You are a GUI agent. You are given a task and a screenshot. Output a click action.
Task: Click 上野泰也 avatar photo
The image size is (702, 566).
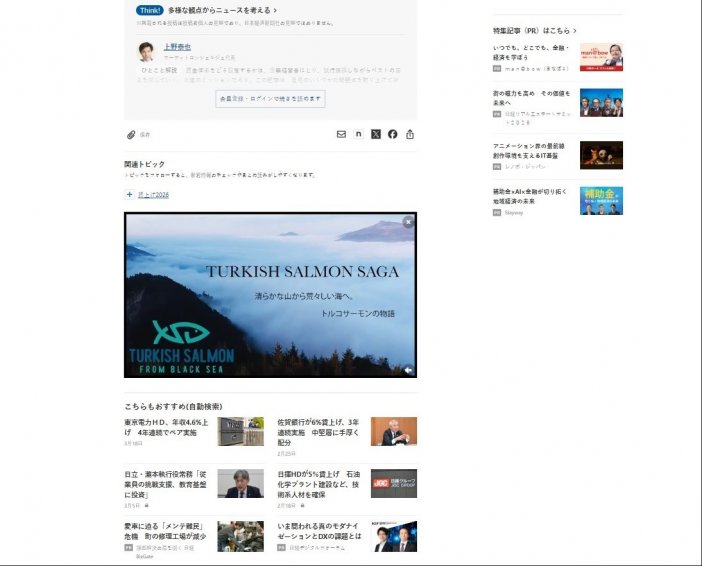click(x=146, y=52)
